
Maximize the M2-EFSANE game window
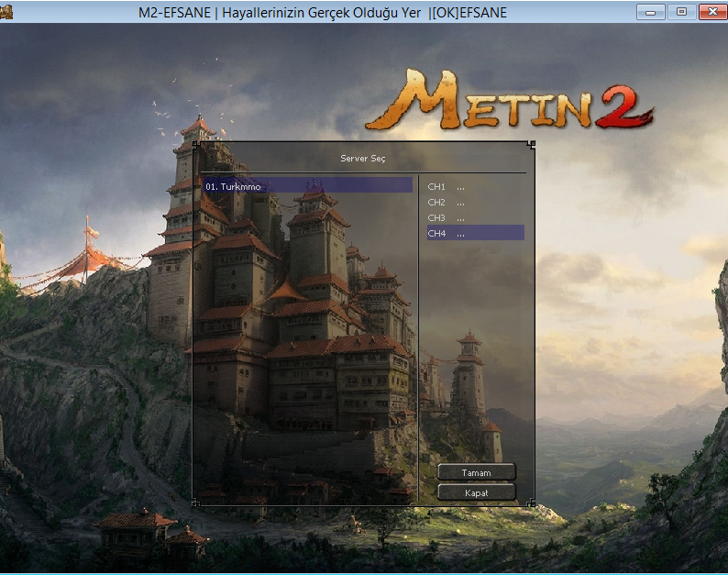[681, 12]
